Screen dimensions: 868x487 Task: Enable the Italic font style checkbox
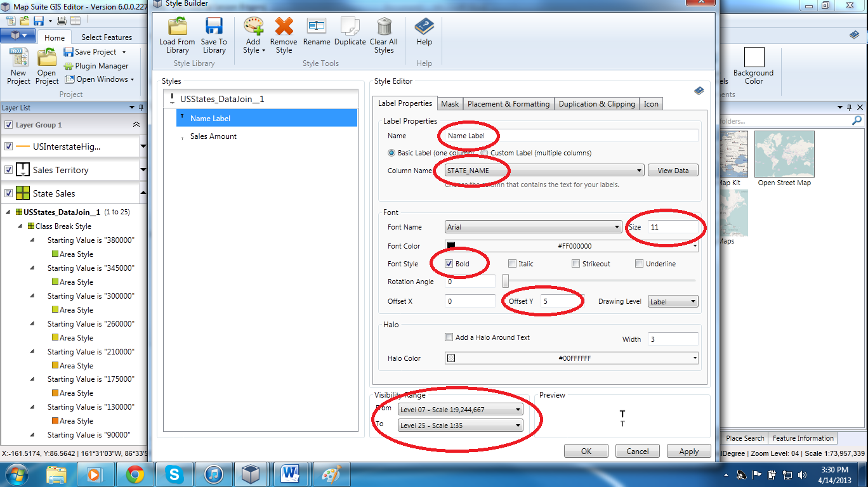point(513,264)
